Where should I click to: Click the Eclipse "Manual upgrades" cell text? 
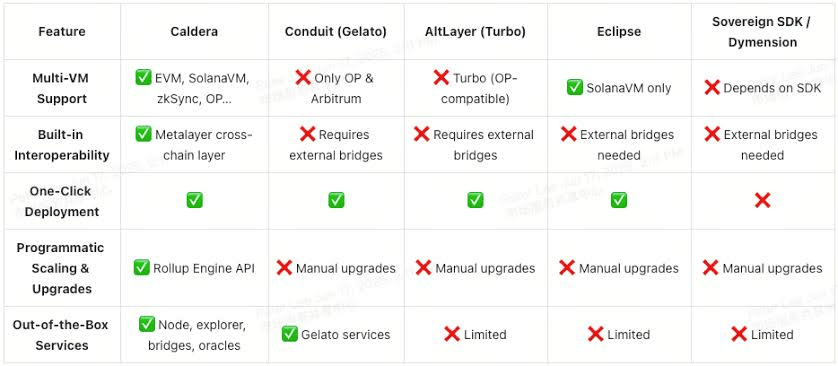tap(628, 268)
